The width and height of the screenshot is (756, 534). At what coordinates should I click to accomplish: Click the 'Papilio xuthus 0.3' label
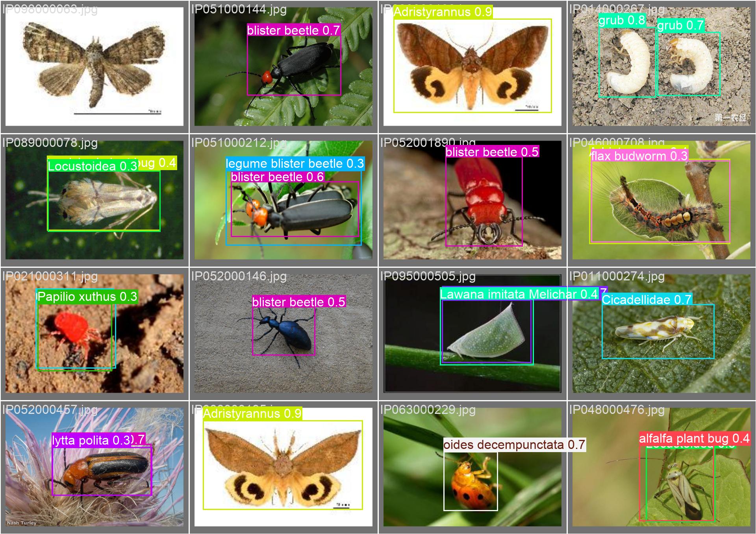(87, 297)
